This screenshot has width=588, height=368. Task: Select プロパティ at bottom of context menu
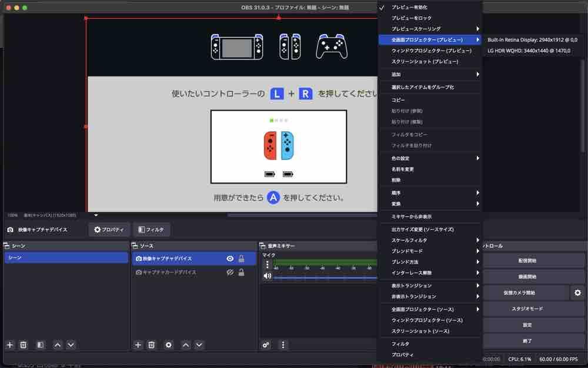coord(430,355)
